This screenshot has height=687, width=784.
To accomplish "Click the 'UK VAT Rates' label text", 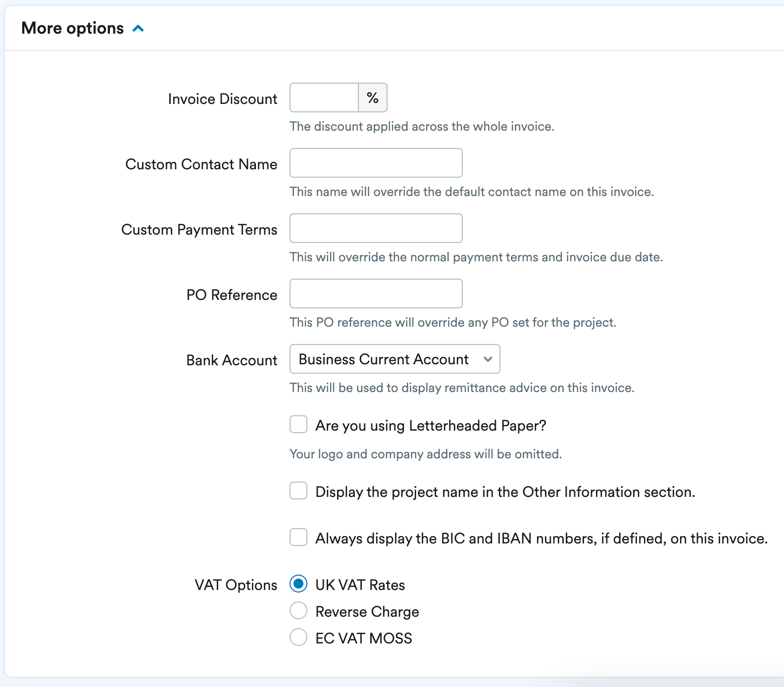I will coord(360,585).
